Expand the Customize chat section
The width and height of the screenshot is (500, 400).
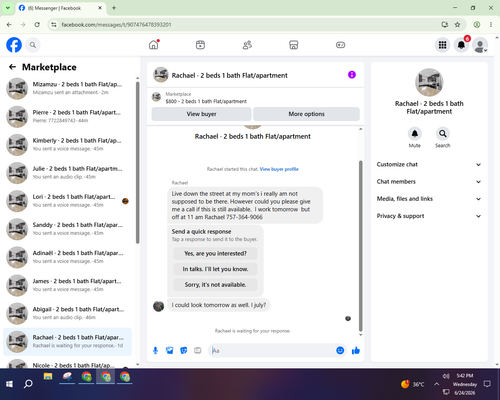click(x=429, y=164)
